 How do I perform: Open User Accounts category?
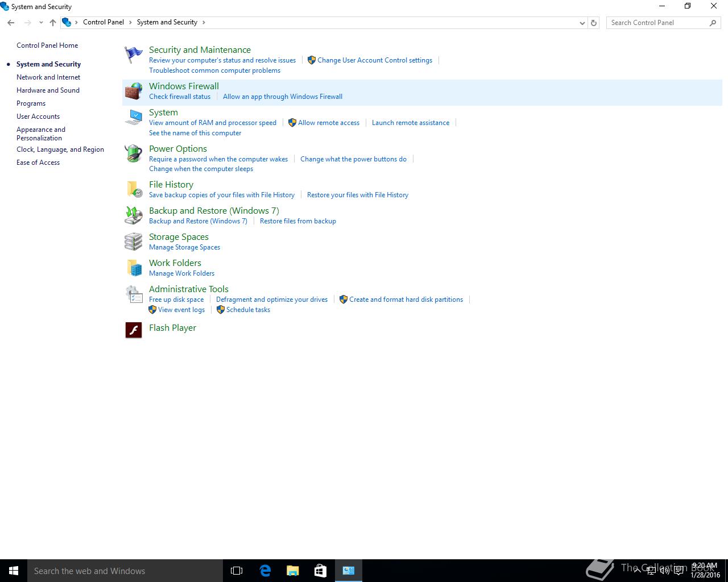tap(38, 117)
